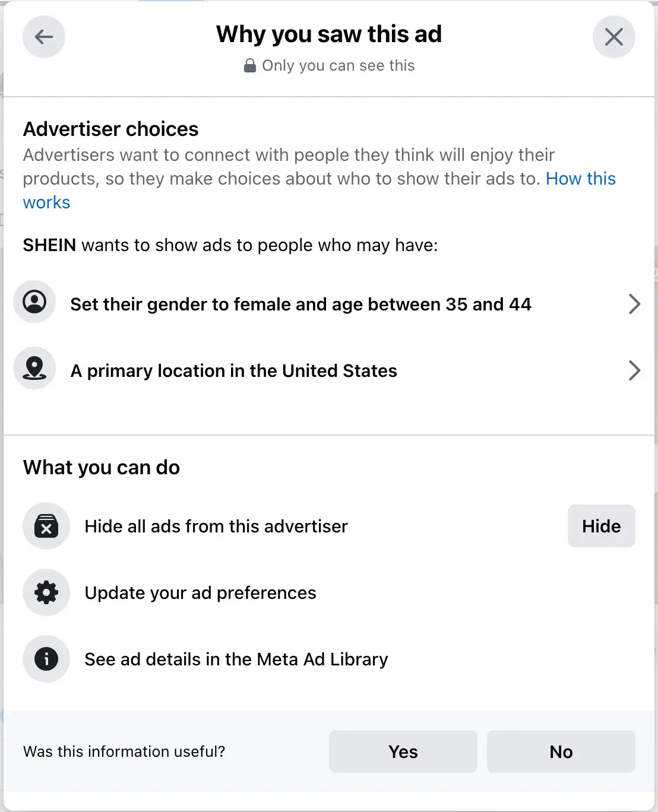Click the back arrow button

pyautogui.click(x=44, y=37)
